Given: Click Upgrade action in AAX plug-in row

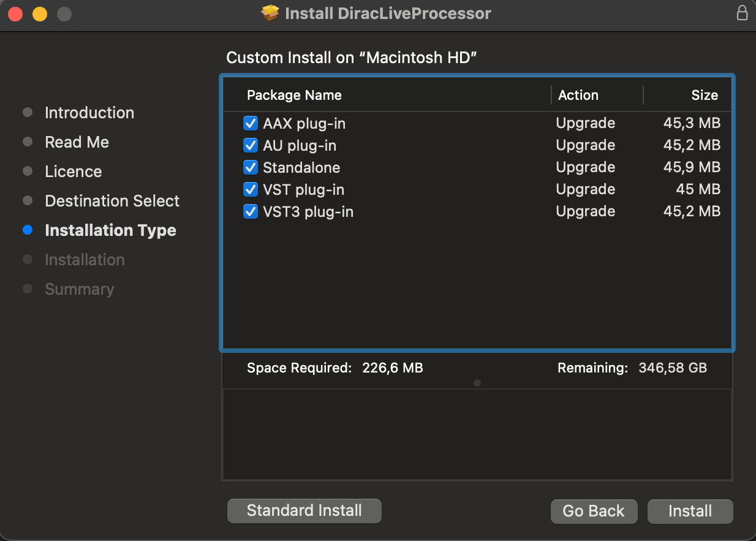Looking at the screenshot, I should coord(586,123).
